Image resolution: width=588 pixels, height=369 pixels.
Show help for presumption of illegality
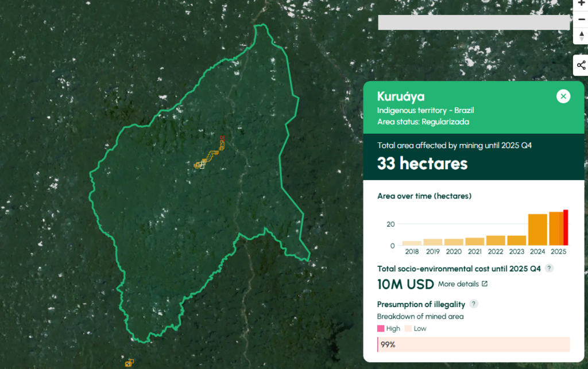473,304
